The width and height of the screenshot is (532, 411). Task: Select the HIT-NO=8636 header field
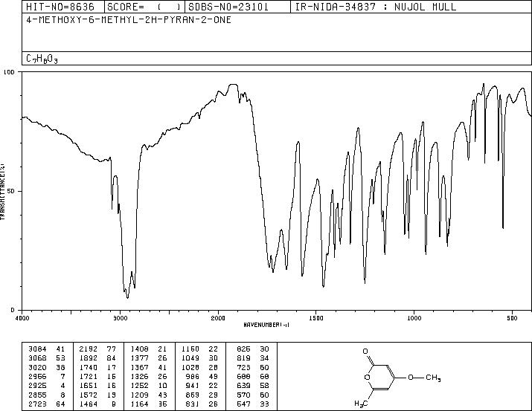tap(60, 7)
